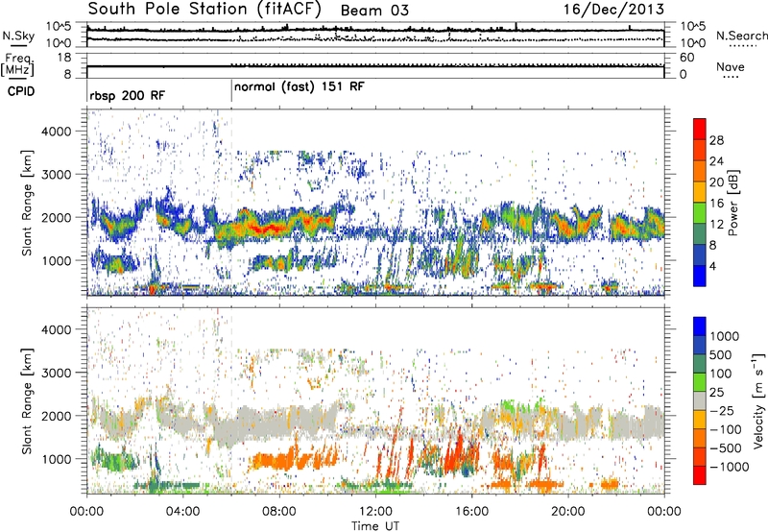Click the 'South Pole Station (fitACF)' title
The width and height of the screenshot is (768, 532).
(204, 9)
